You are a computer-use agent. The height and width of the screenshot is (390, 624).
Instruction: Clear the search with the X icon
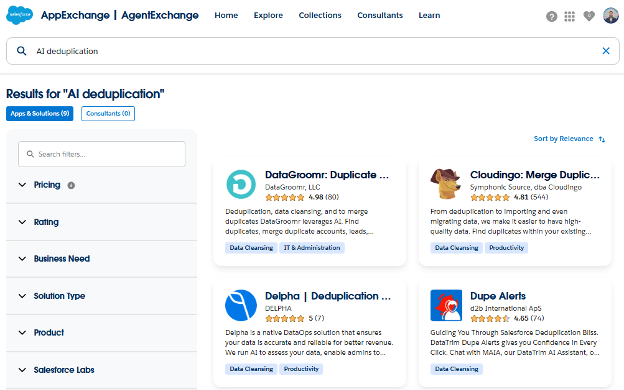point(606,51)
